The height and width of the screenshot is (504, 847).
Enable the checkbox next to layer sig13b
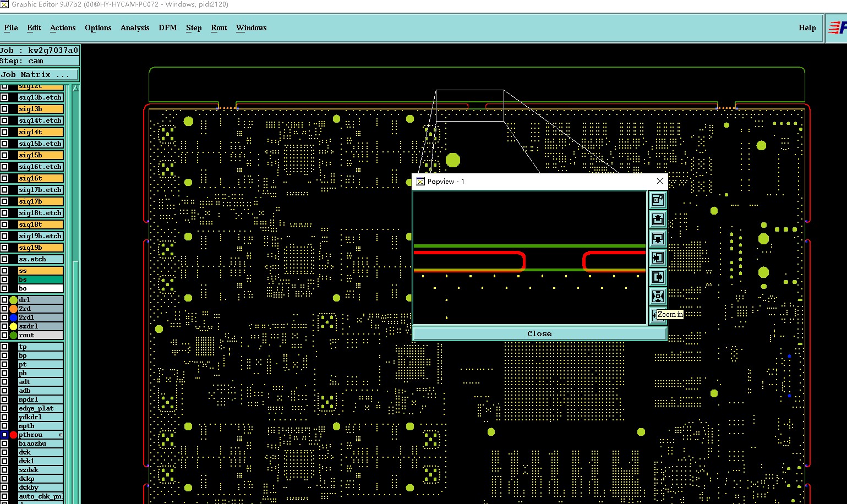(x=4, y=109)
